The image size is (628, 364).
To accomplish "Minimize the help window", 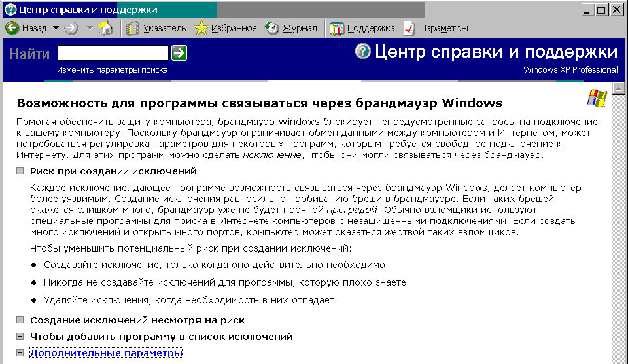I will pos(587,10).
